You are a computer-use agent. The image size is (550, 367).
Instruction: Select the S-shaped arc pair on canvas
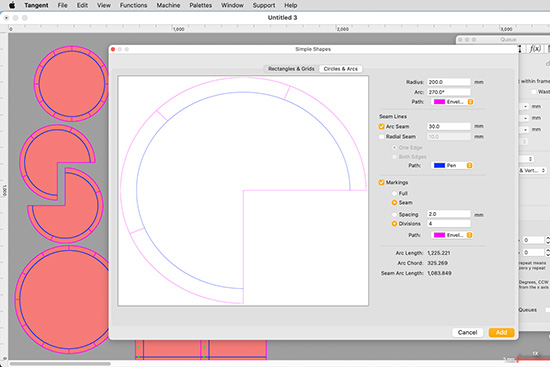pos(61,184)
